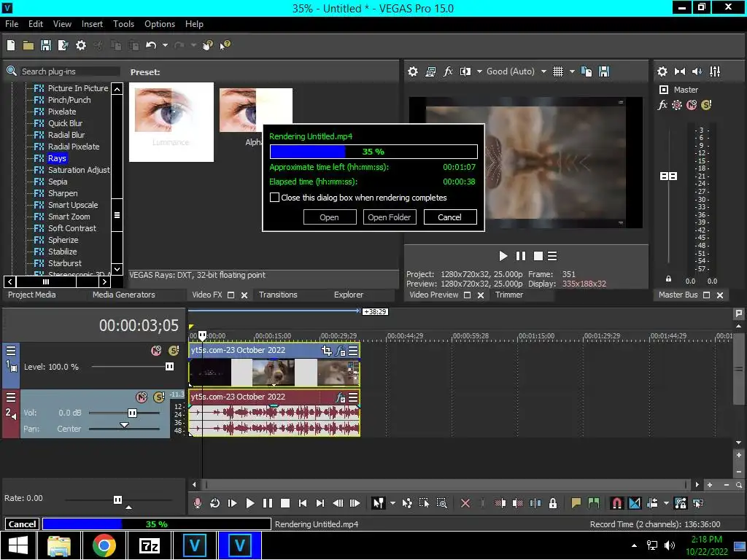Screen dimensions: 747x560
Task: Solo audio track 2
Action: (159, 397)
